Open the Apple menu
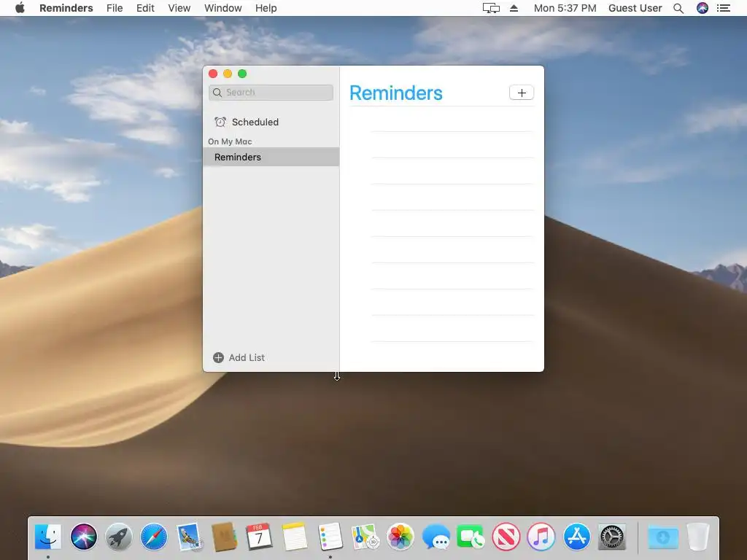 click(20, 8)
